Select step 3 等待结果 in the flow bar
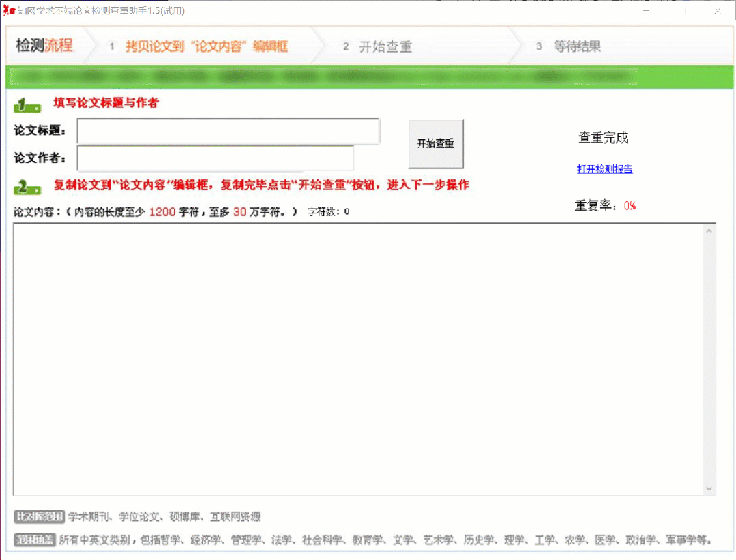 (x=576, y=47)
